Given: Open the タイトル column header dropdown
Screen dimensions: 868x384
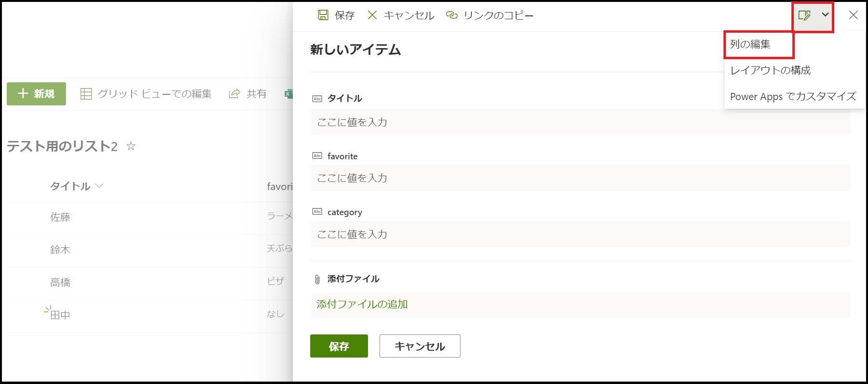Looking at the screenshot, I should [99, 186].
